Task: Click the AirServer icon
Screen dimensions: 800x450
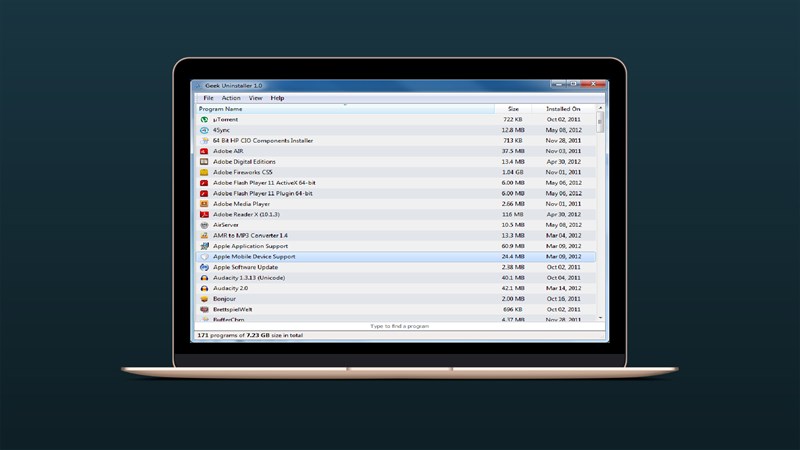Action: pos(204,225)
